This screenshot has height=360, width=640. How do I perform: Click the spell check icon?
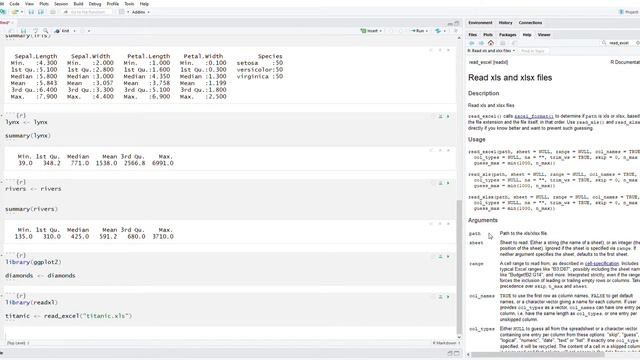click(36, 31)
